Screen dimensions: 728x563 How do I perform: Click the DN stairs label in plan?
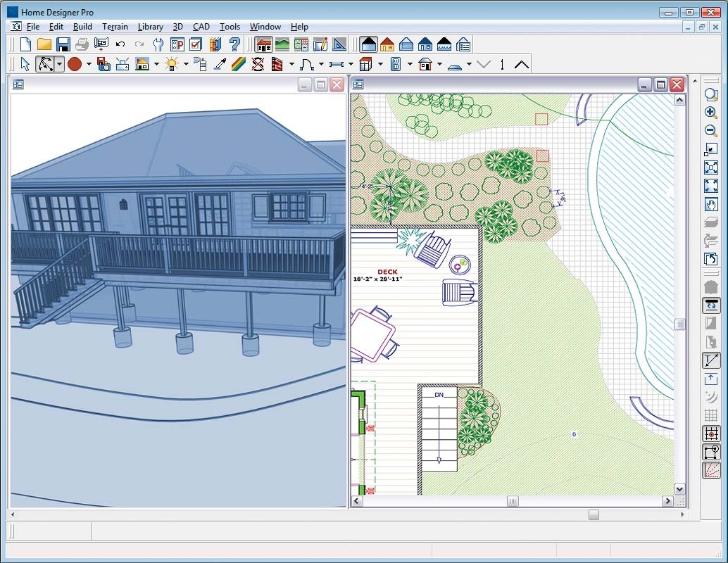coord(439,395)
